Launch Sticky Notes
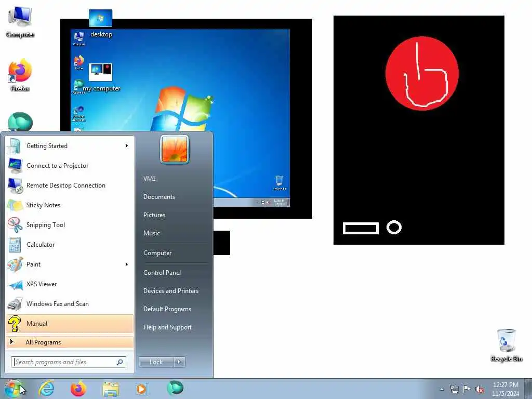 click(70, 205)
